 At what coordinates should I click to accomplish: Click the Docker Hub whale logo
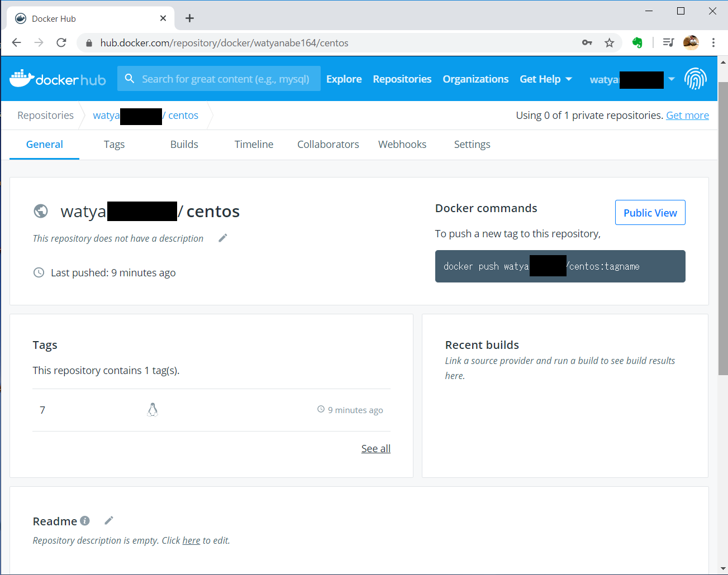click(x=58, y=79)
